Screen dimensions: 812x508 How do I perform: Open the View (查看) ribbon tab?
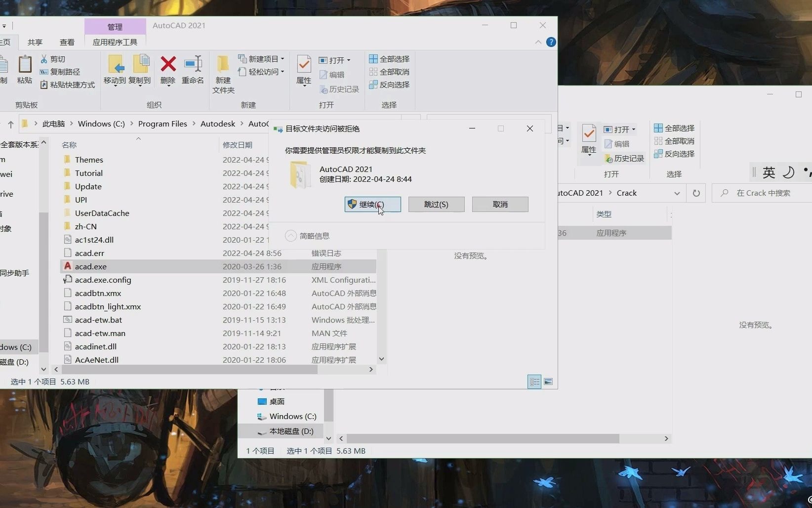coord(67,42)
